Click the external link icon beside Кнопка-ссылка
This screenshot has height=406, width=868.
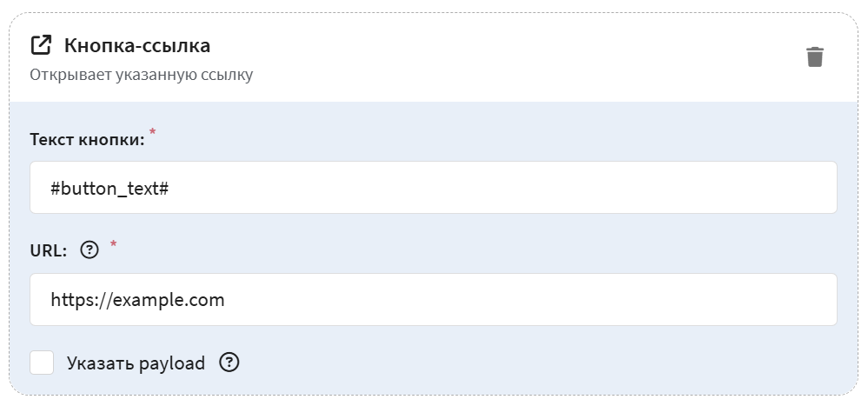click(41, 45)
